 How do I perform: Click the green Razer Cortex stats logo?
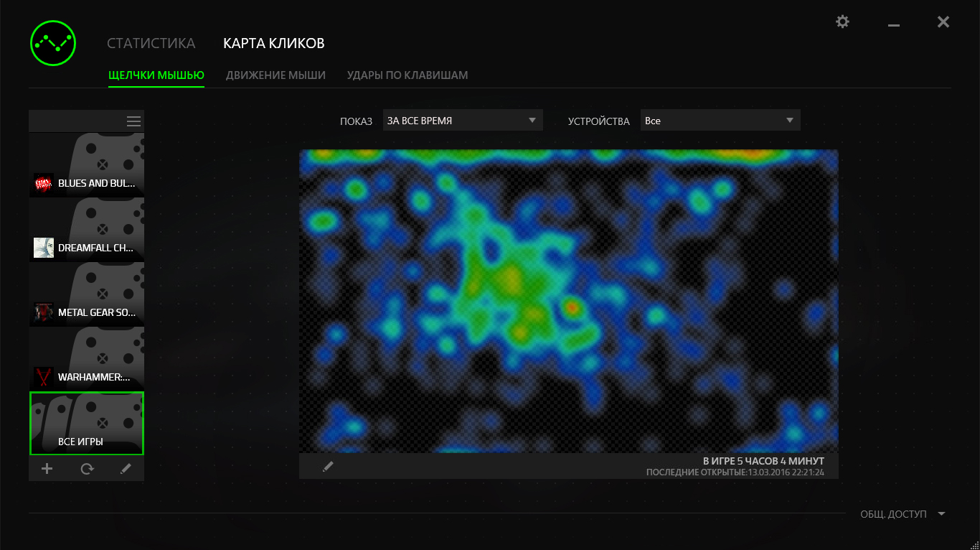tap(52, 42)
